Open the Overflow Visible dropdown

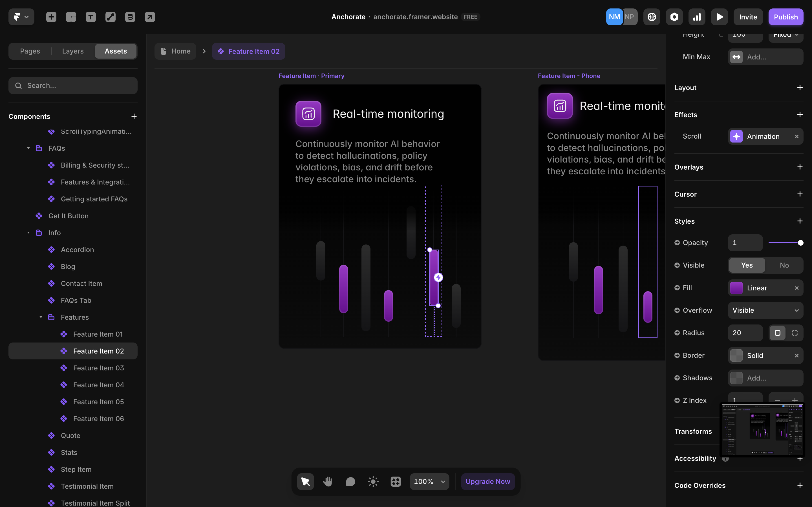click(x=765, y=310)
